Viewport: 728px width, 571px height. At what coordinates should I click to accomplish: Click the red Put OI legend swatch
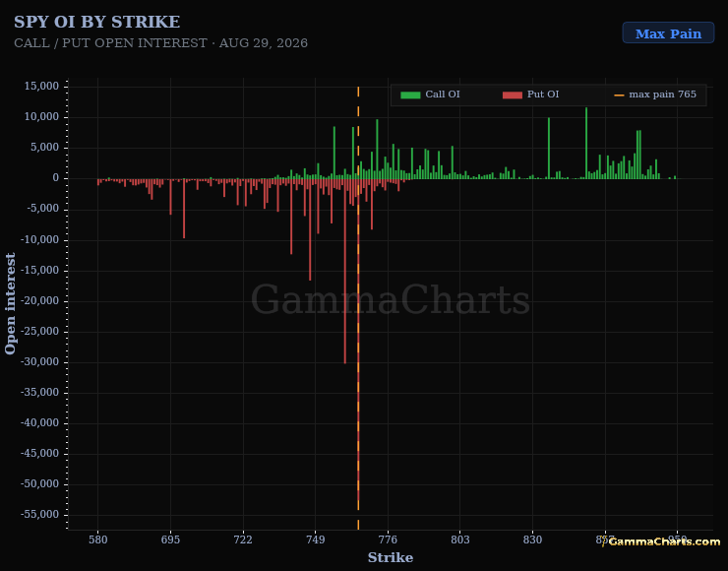click(513, 95)
